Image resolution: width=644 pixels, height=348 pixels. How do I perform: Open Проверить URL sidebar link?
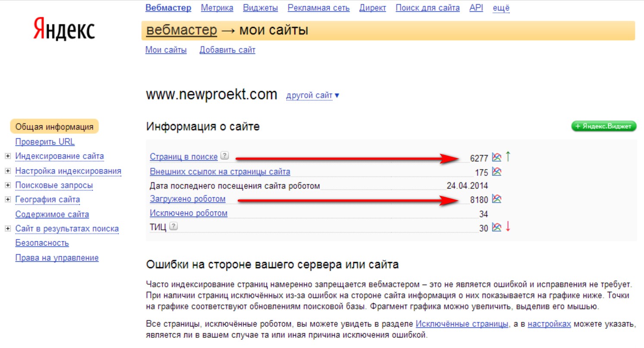point(45,142)
